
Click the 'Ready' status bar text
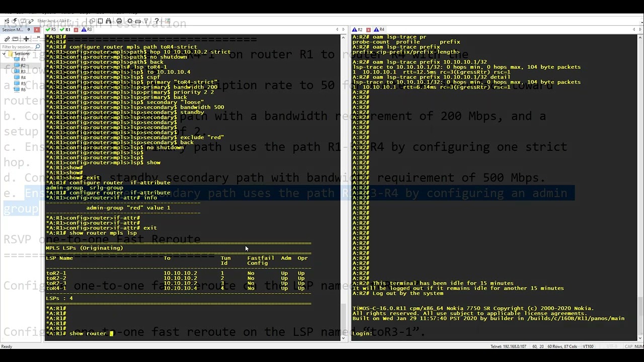pos(7,346)
